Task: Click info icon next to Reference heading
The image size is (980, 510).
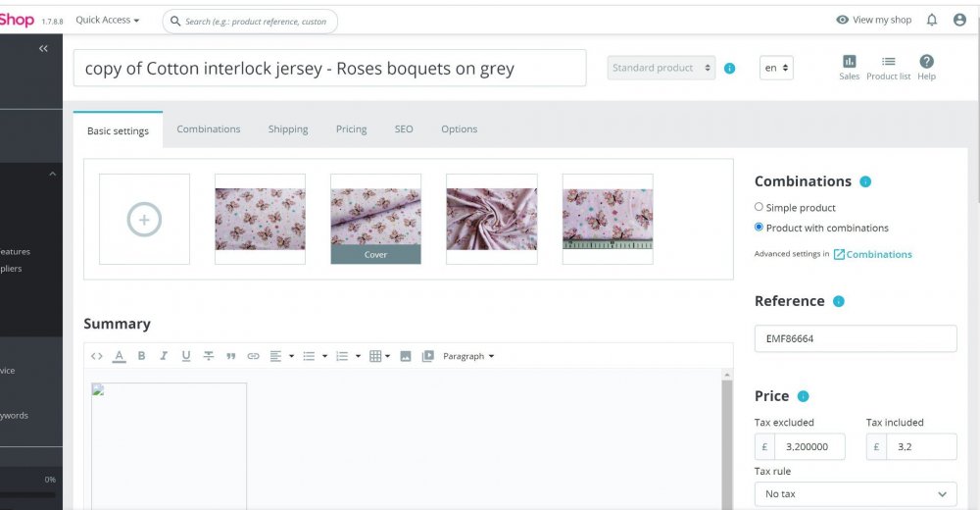Action: point(838,302)
